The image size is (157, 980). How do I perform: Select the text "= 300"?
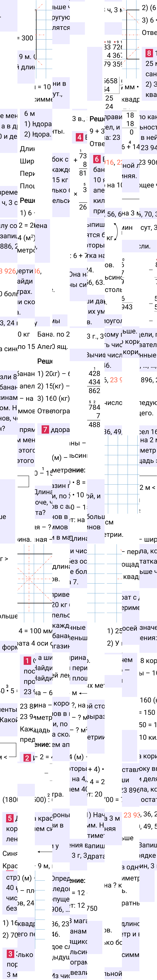pos(25,38)
